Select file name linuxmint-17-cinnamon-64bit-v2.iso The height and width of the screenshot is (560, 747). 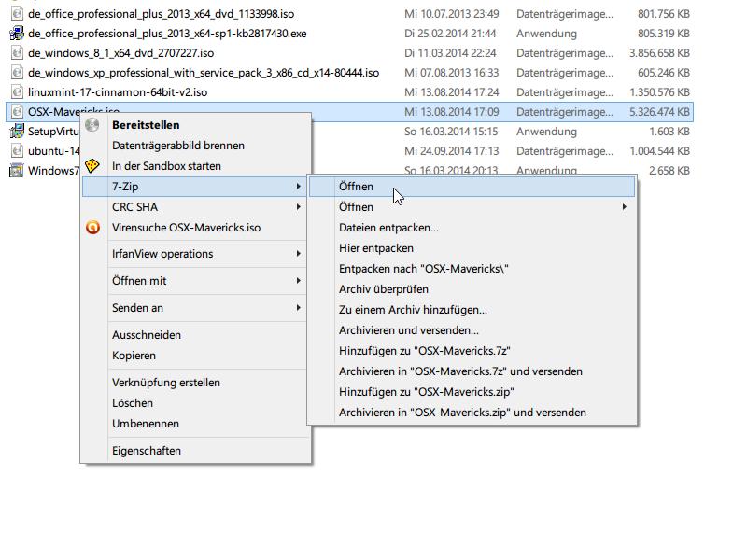coord(118,91)
